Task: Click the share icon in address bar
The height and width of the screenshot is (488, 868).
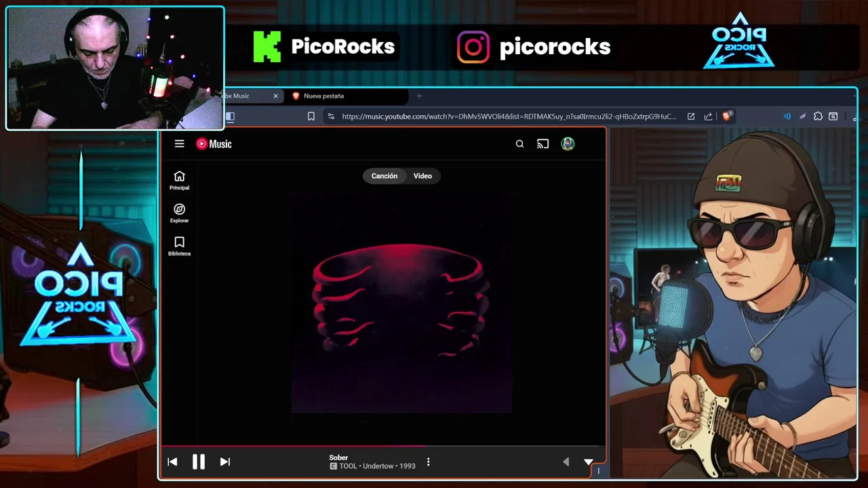Action: 708,117
